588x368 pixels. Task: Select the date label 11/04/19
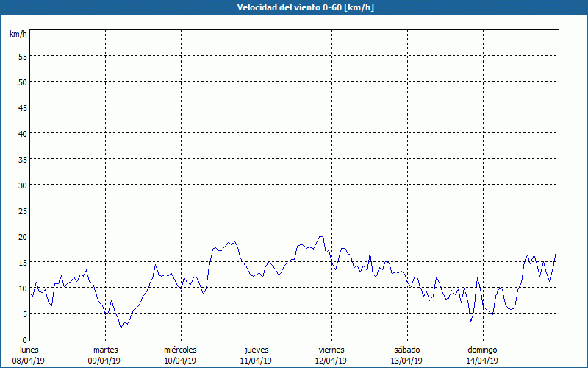pos(256,361)
